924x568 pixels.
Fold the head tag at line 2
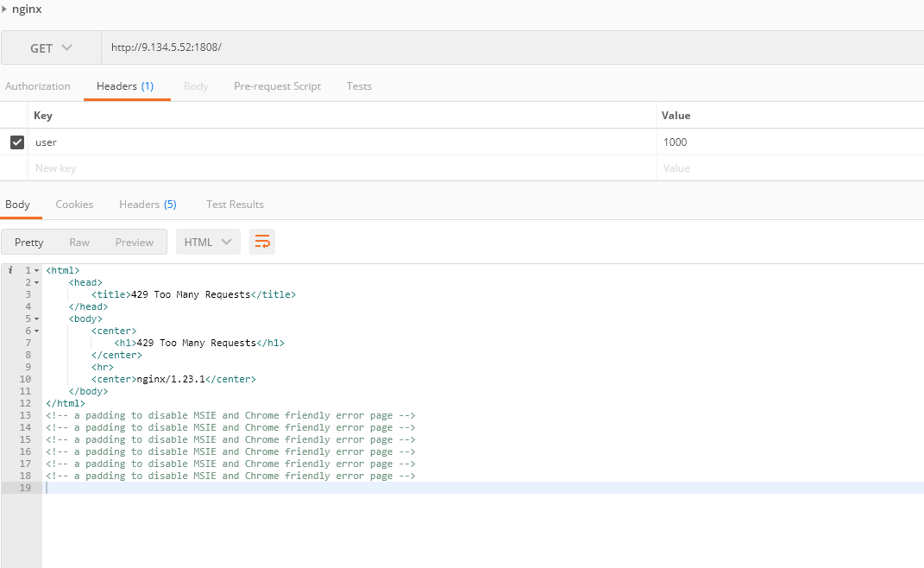pos(36,283)
